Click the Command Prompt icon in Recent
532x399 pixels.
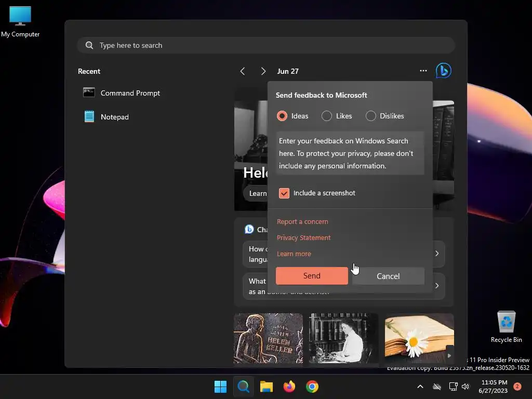[89, 92]
